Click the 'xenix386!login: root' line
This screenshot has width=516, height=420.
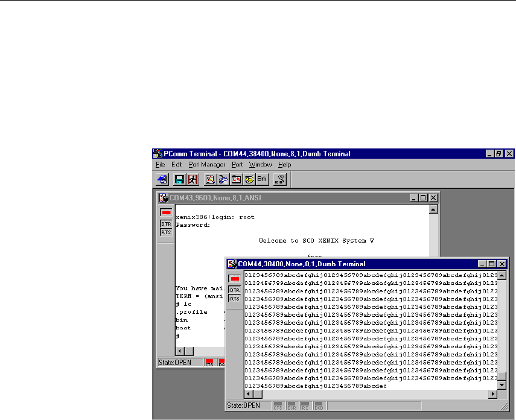pos(215,217)
